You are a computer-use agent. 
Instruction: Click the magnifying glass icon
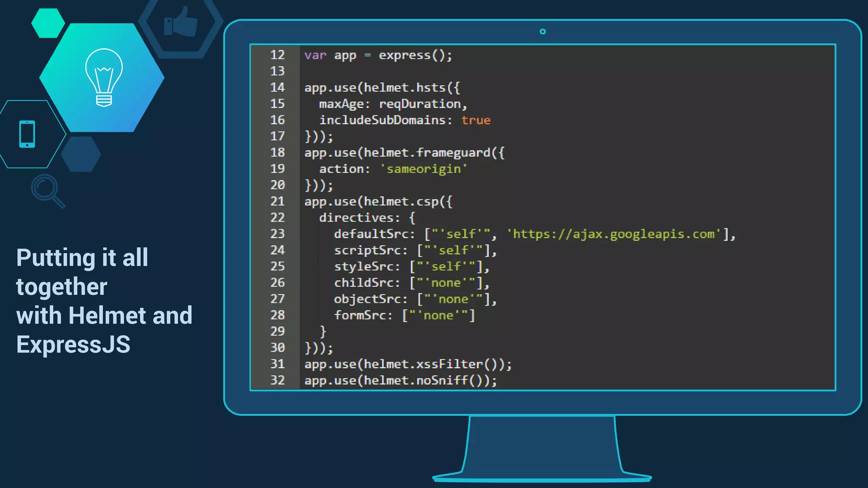pos(48,191)
